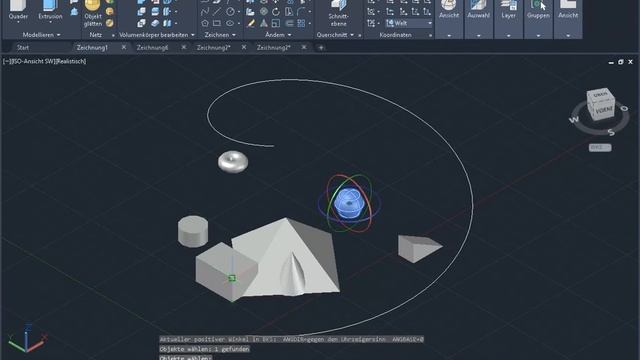The height and width of the screenshot is (360, 640).
Task: Select the Circle drawing tool
Action: click(x=231, y=11)
